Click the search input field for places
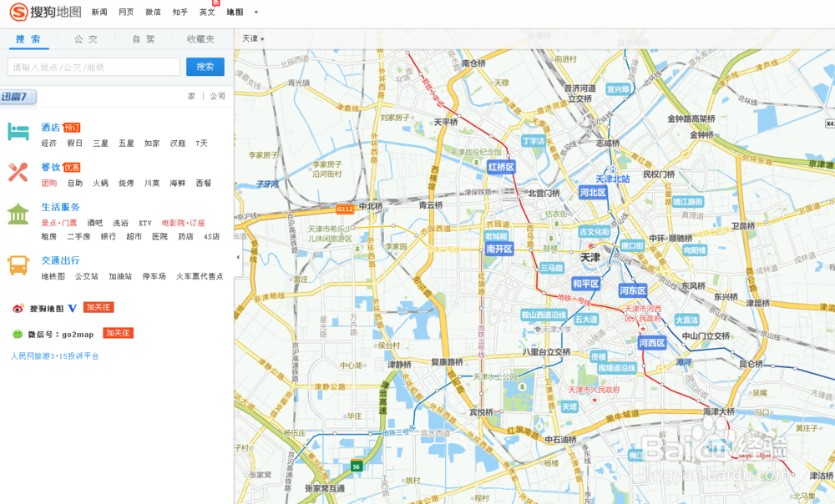 coord(92,67)
